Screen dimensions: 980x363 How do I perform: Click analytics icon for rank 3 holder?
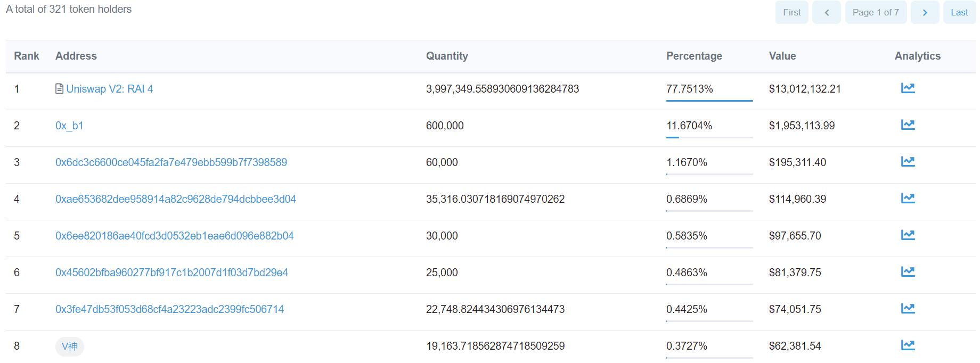pos(908,162)
